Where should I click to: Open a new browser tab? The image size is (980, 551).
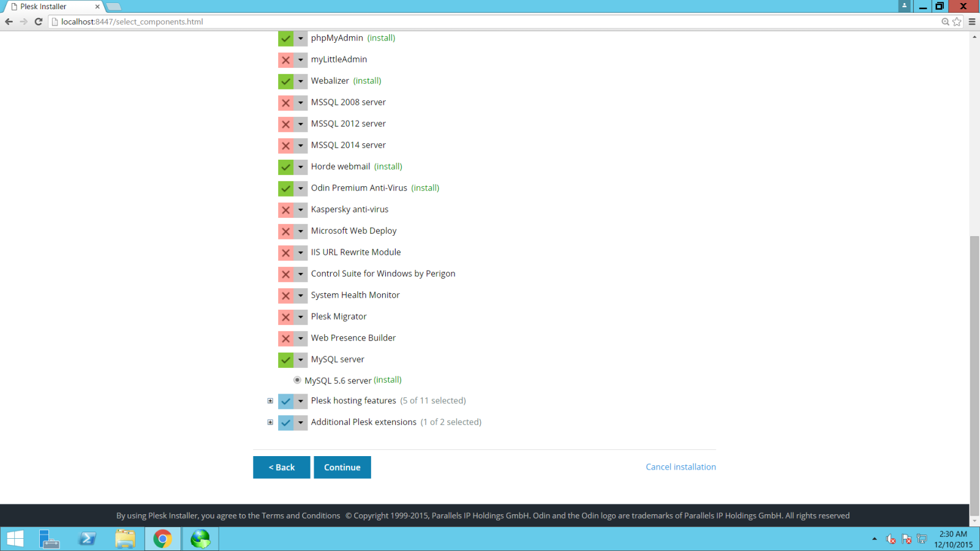click(114, 7)
